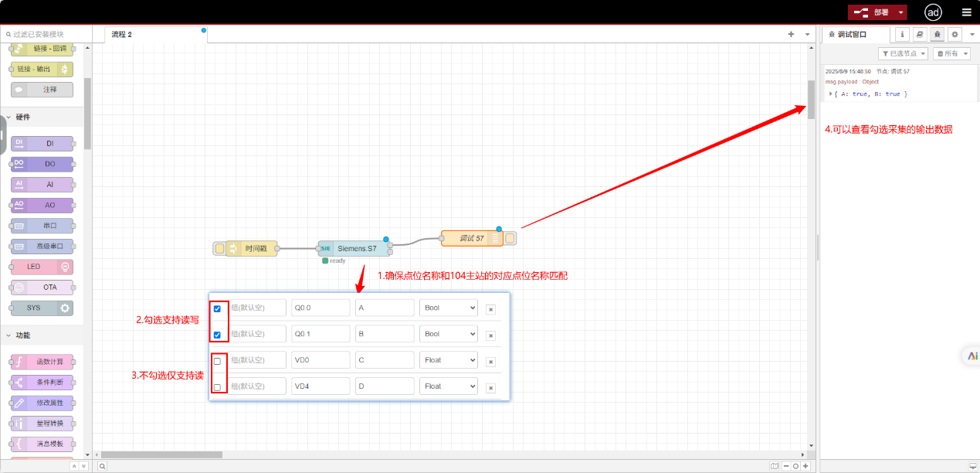This screenshot has height=473, width=980.
Task: Switch to the 流程 2 tab
Action: (122, 34)
